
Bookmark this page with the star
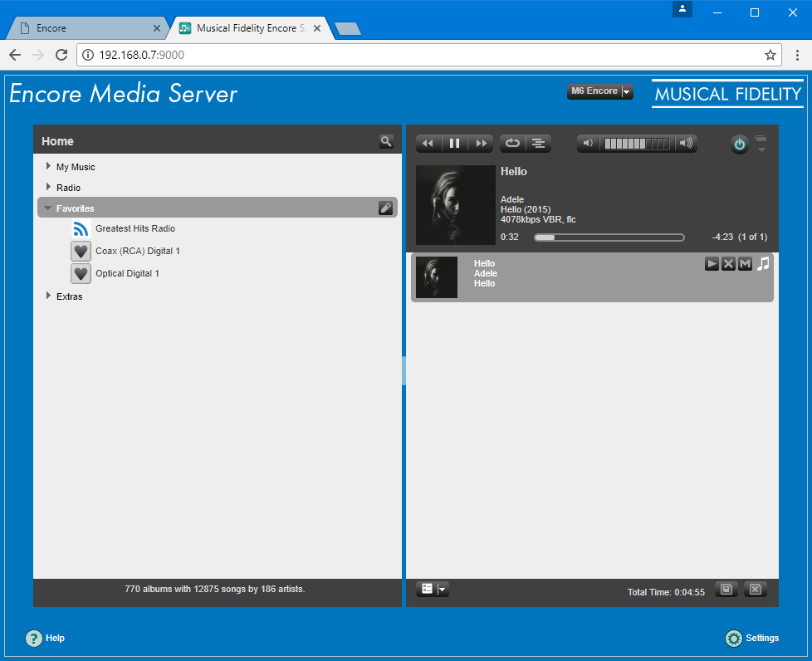(770, 55)
